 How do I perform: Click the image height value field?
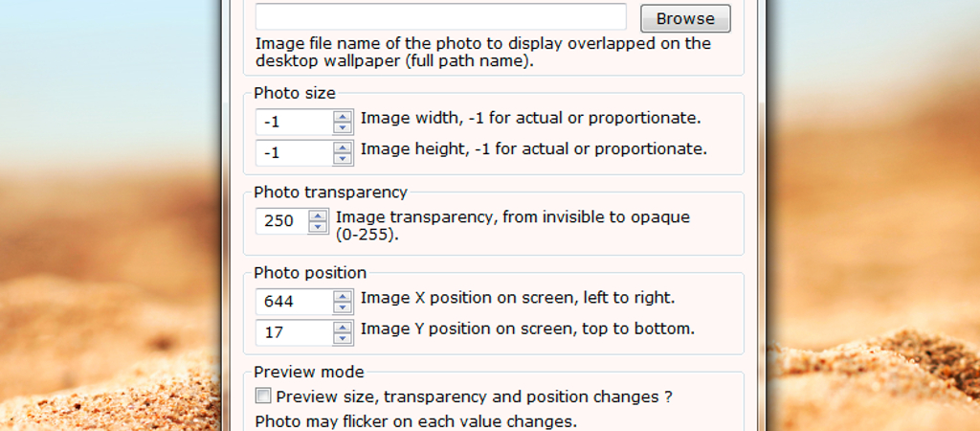[x=294, y=153]
